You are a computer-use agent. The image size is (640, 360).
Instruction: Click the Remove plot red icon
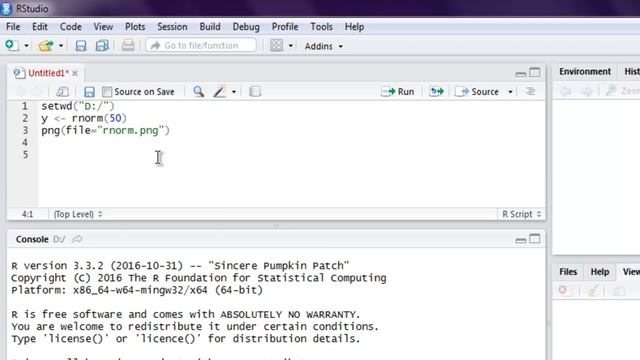(x=564, y=290)
